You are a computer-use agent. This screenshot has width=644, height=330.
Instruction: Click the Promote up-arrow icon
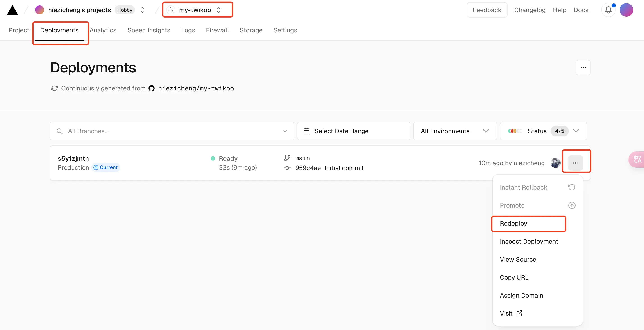click(x=572, y=206)
